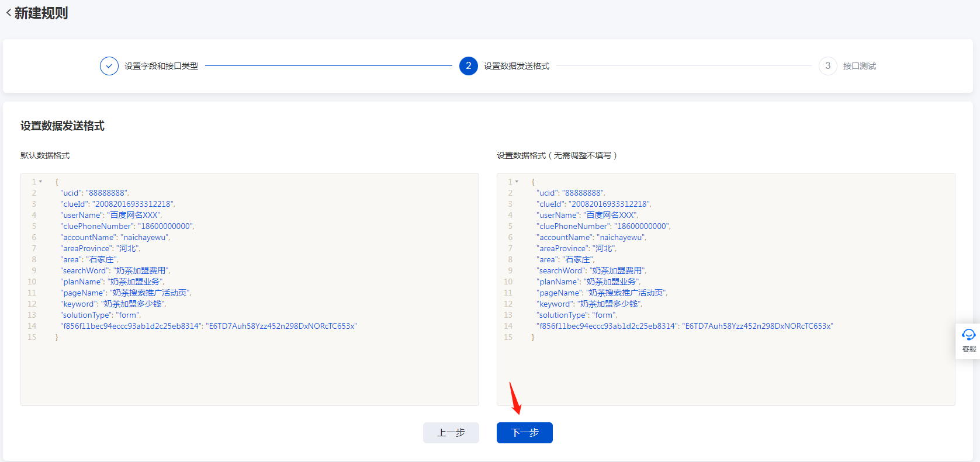The image size is (980, 462).
Task: Click the back arrow beside 新建规则
Action: click(x=8, y=13)
